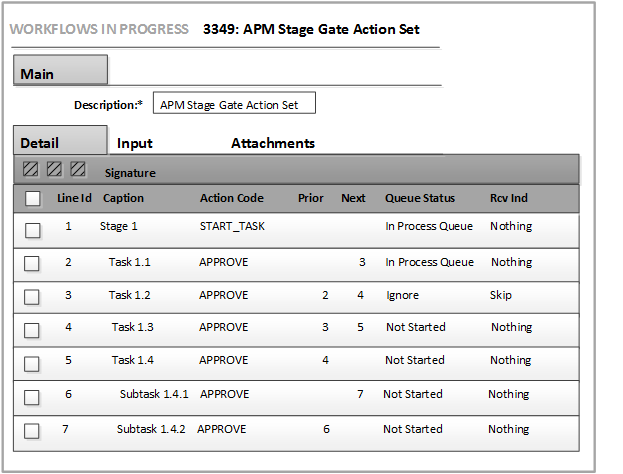This screenshot has width=623, height=474.
Task: Open the Attachments tab
Action: [x=273, y=143]
